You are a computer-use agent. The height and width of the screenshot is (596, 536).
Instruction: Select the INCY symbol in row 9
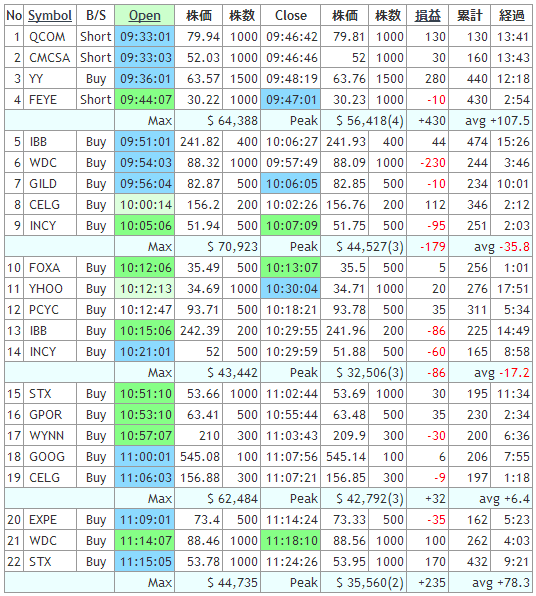pos(50,226)
